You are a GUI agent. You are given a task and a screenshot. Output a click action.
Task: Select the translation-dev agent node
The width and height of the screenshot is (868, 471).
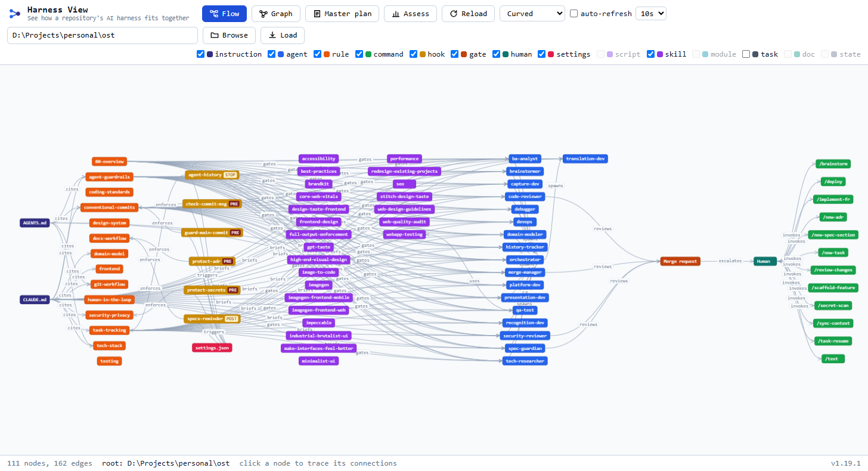(585, 159)
